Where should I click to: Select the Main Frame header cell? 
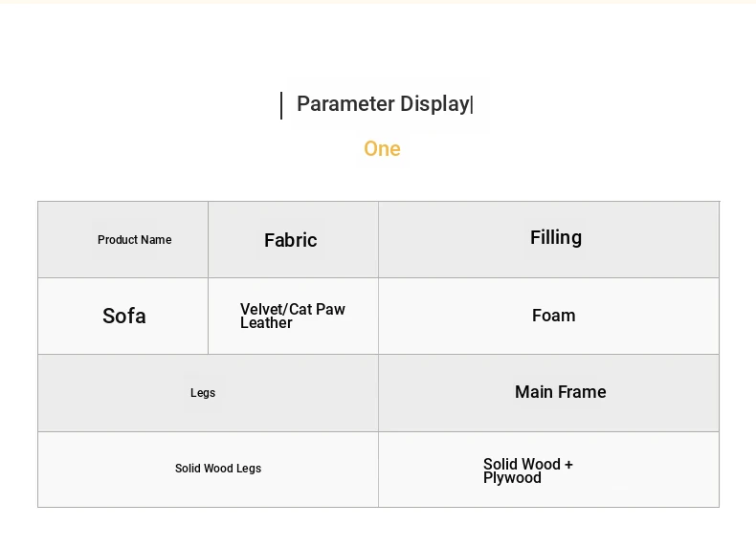561,392
